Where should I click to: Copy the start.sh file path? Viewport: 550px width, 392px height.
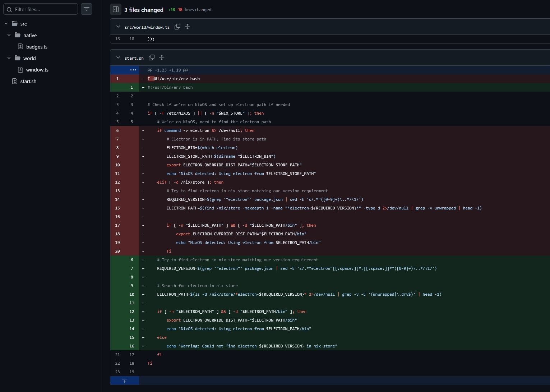(152, 58)
